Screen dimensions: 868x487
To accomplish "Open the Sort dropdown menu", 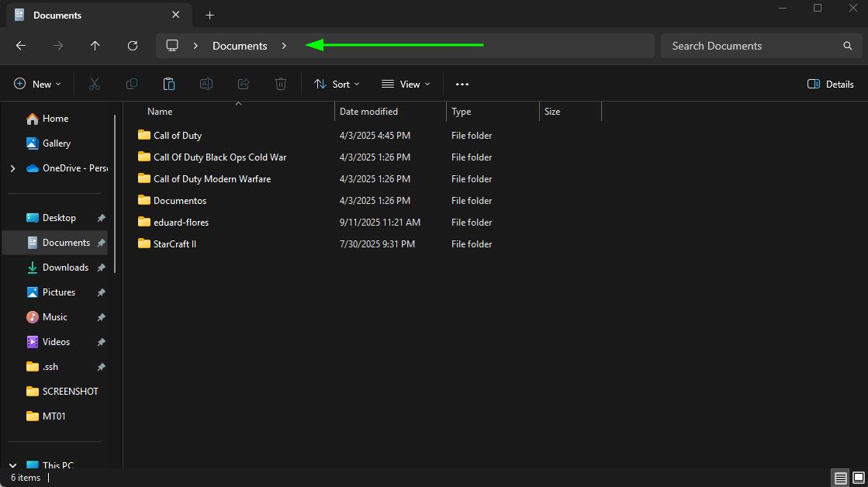I will pyautogui.click(x=337, y=84).
